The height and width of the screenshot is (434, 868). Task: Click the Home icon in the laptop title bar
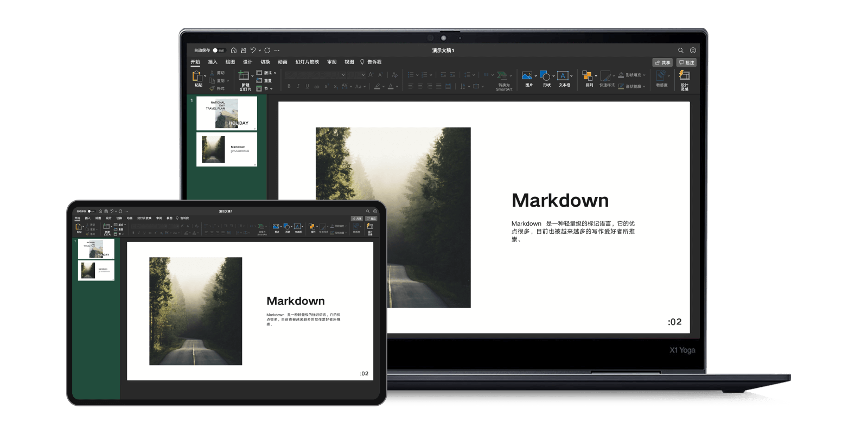234,50
